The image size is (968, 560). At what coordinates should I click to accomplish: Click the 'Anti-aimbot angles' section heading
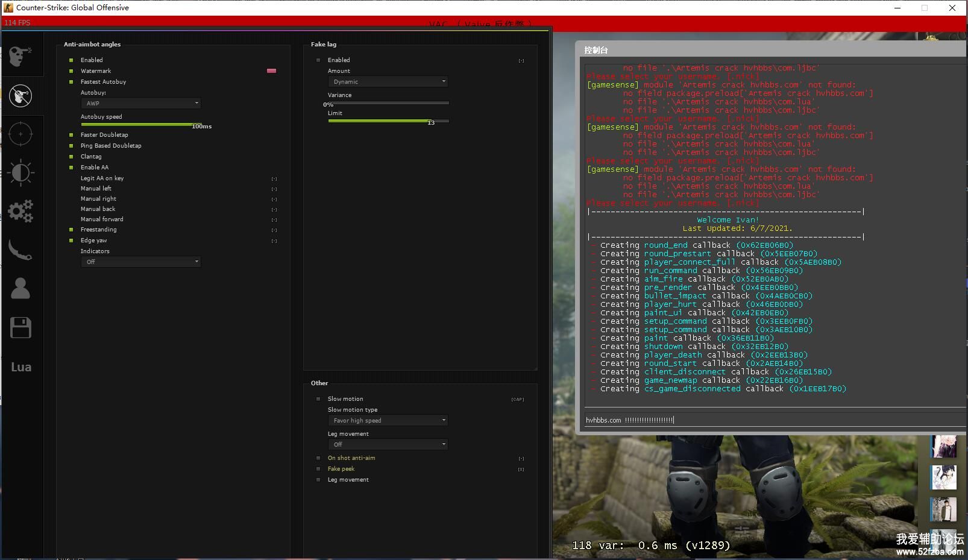92,45
